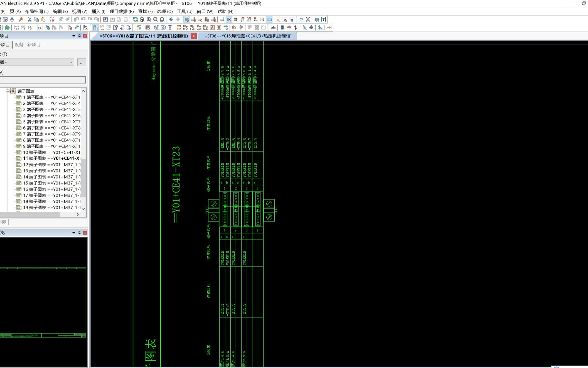
Task: Open the 项目 panel options dropdown arrow
Action: 74,36
